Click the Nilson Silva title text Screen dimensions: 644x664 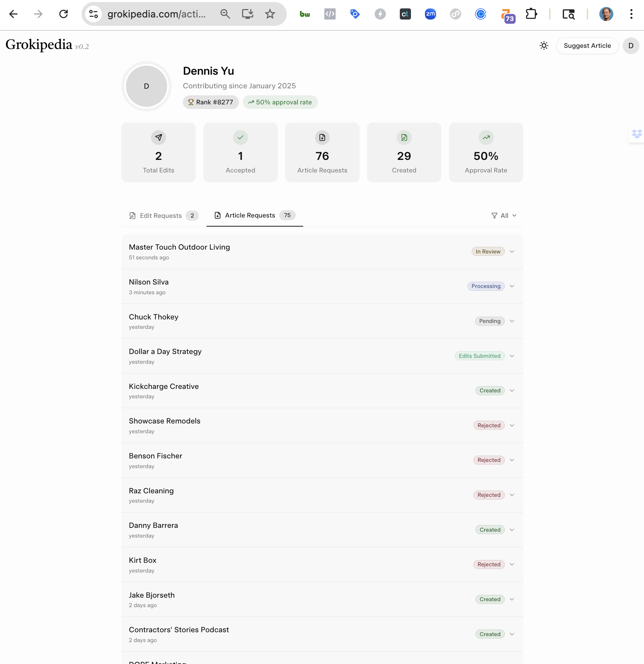click(x=149, y=282)
